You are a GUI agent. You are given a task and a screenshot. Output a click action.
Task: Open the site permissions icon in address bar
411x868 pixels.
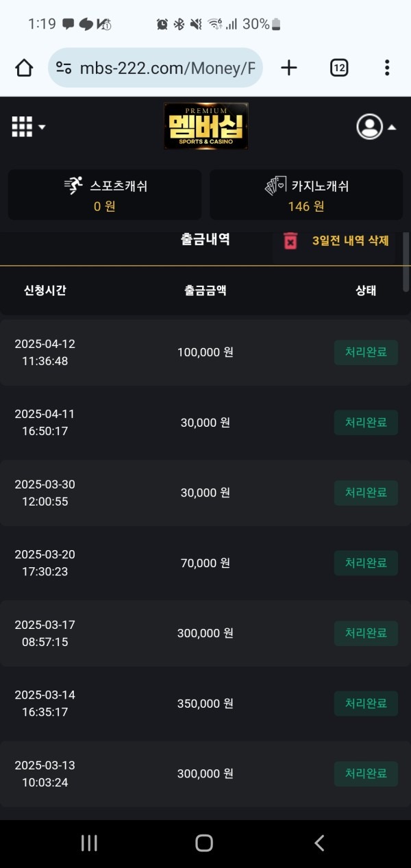click(64, 67)
